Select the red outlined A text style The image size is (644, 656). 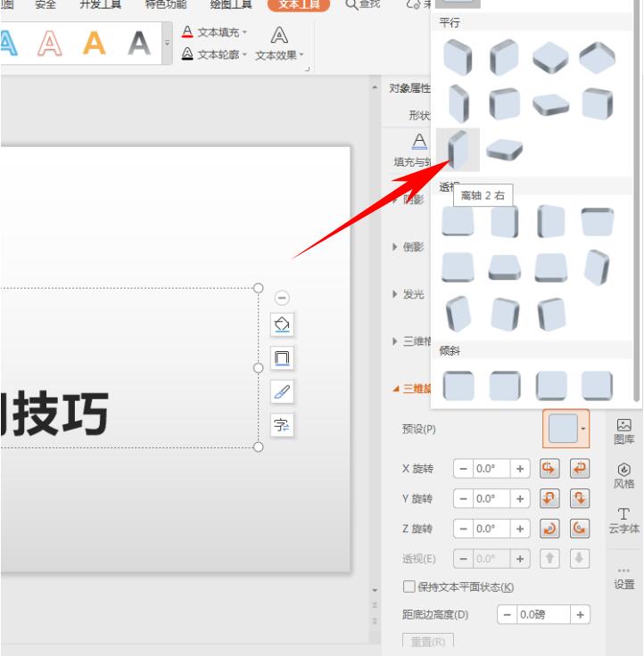point(50,43)
